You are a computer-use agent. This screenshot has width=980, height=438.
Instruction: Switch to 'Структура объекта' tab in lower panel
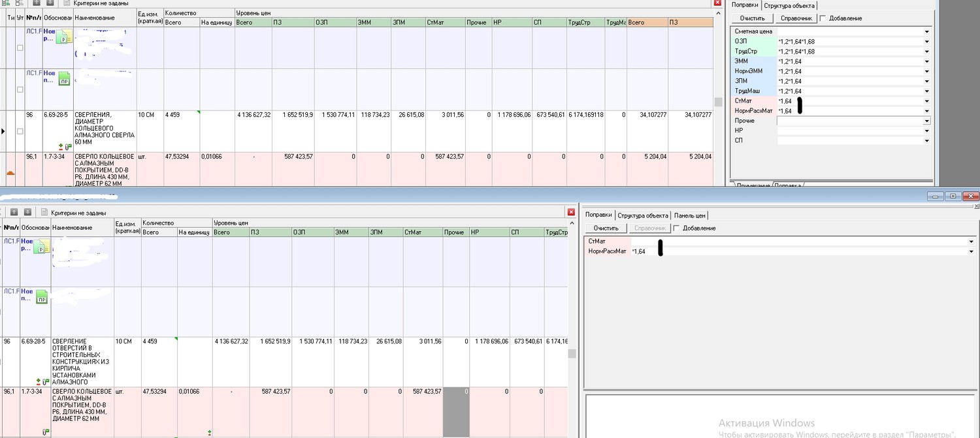[643, 215]
